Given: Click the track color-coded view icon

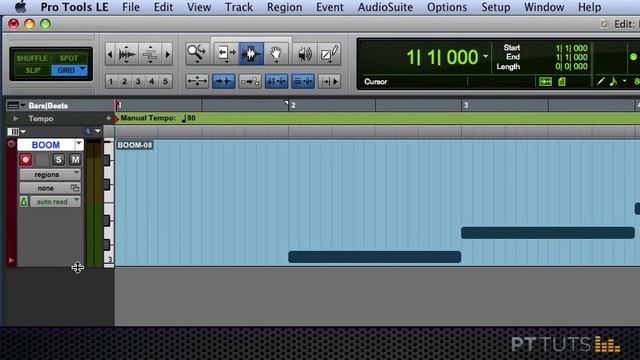Looking at the screenshot, I should click(x=13, y=131).
